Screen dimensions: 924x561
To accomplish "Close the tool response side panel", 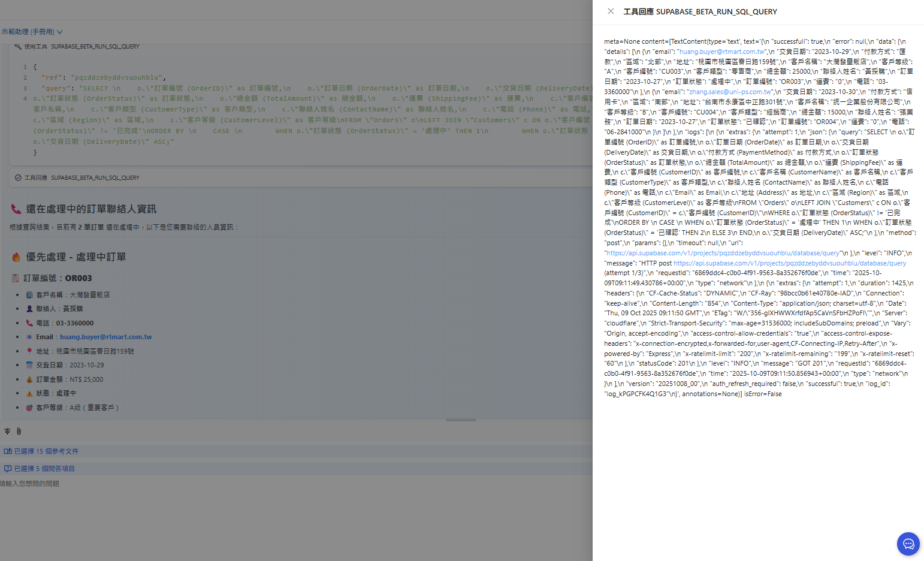I will 611,11.
